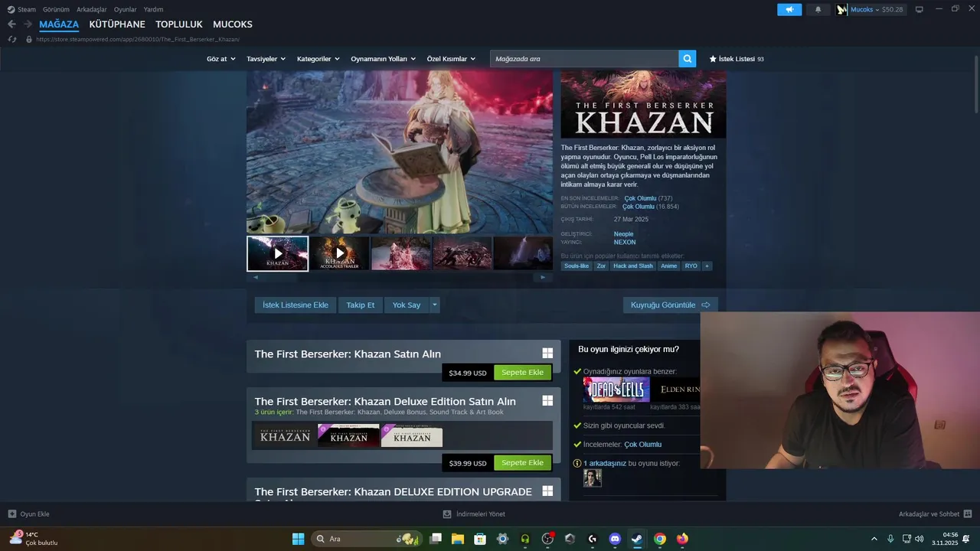Viewport: 980px width, 551px height.
Task: Open the Yardım menu
Action: pyautogui.click(x=153, y=9)
